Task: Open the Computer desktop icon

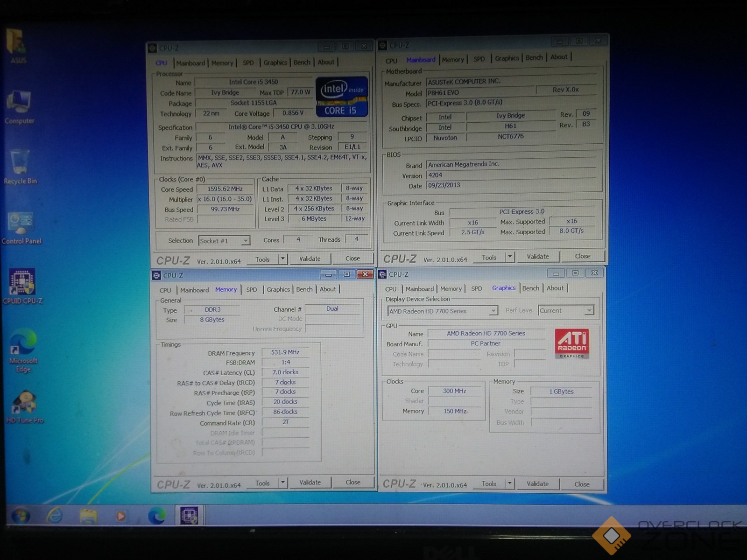Action: (19, 106)
